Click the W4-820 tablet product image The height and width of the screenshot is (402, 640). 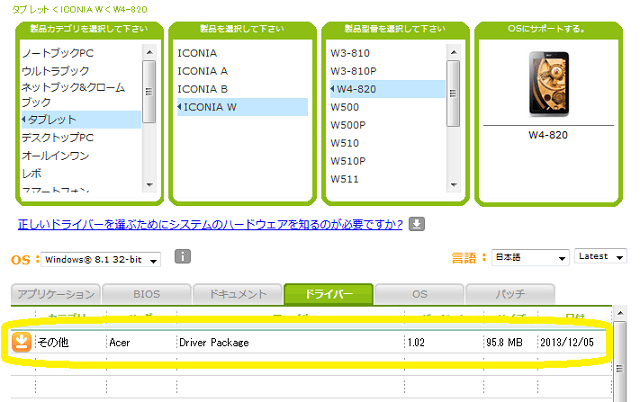(549, 84)
